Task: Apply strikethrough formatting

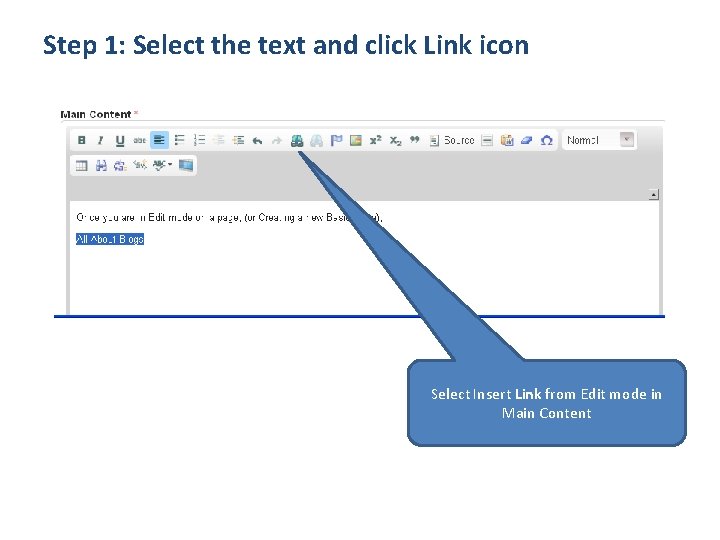Action: pos(139,140)
